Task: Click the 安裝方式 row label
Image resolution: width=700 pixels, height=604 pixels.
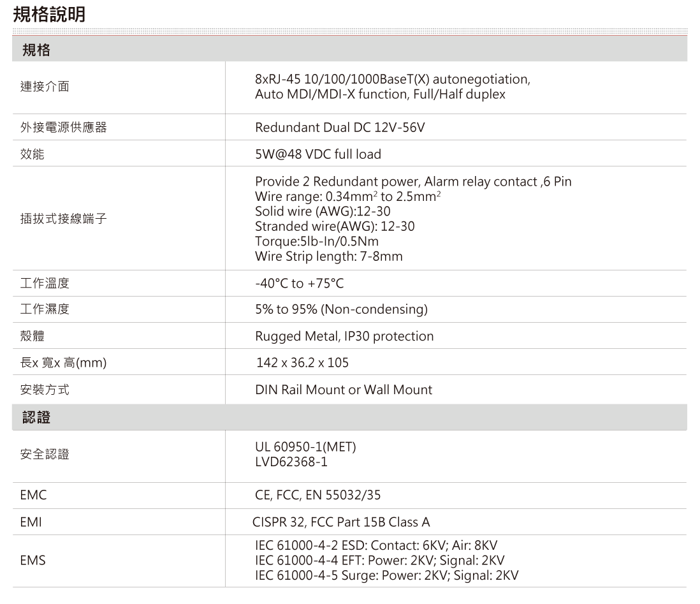Action: tap(44, 389)
